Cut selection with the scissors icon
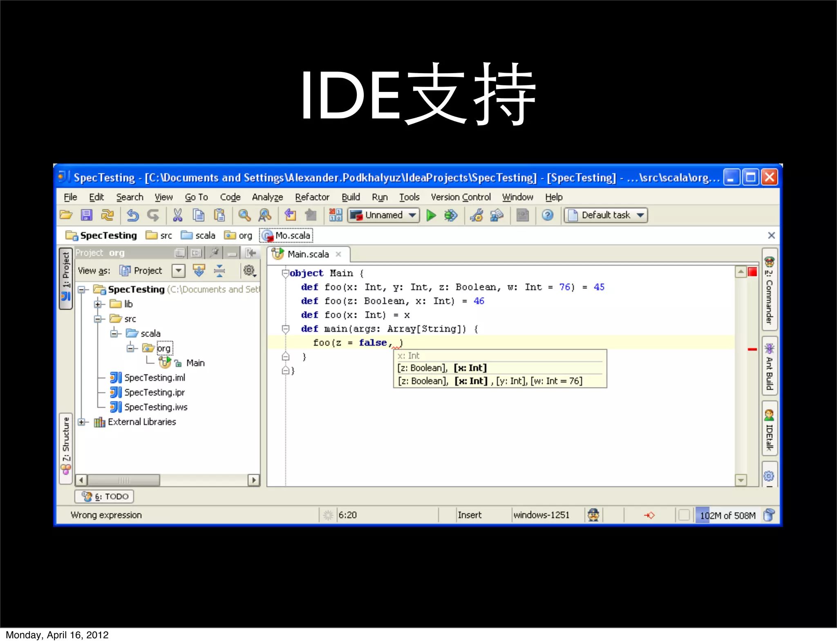Image resolution: width=837 pixels, height=644 pixels. tap(177, 215)
